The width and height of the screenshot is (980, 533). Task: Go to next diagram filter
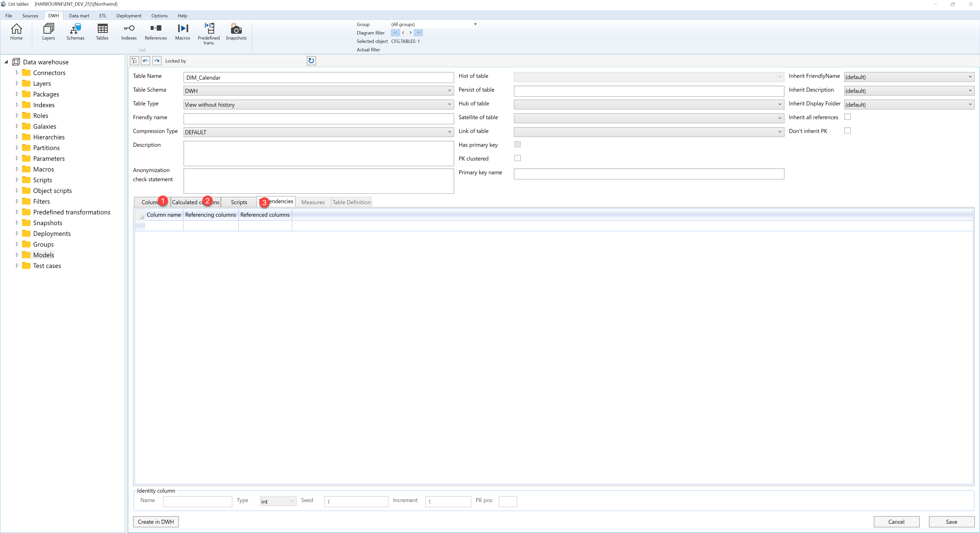(x=410, y=33)
